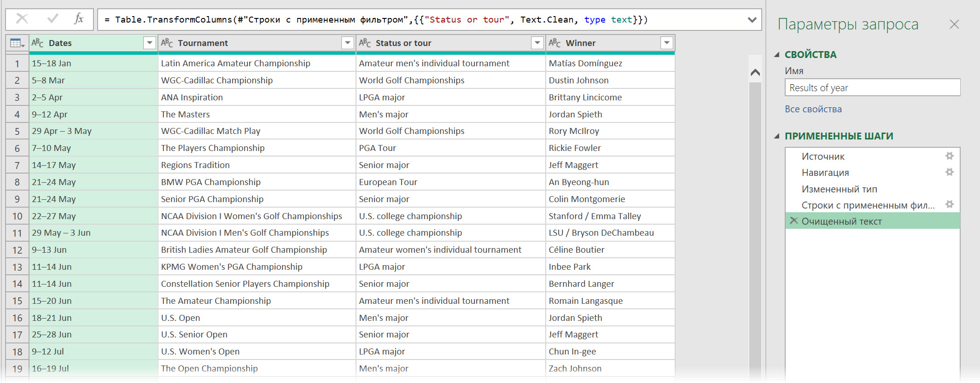Click the ABC type icon of Tournament column
This screenshot has height=383, width=980.
click(167, 43)
